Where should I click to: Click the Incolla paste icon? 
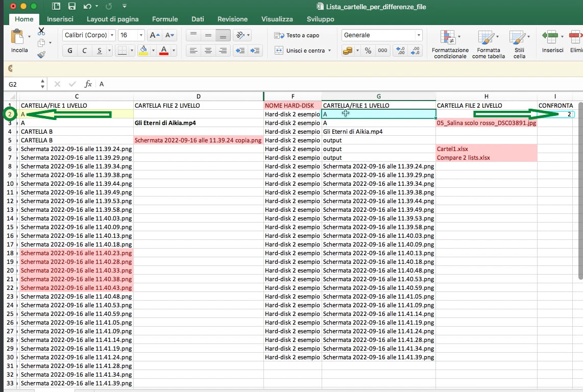[x=17, y=37]
